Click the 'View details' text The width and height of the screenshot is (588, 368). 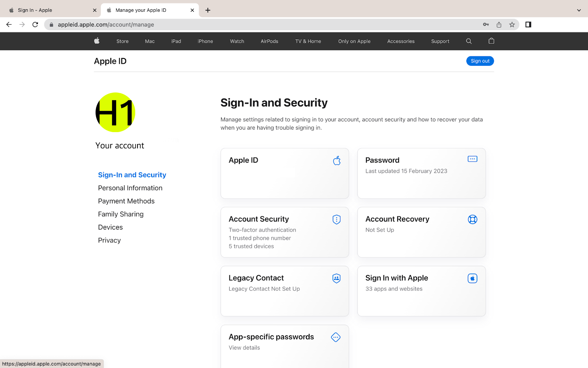coord(244,348)
